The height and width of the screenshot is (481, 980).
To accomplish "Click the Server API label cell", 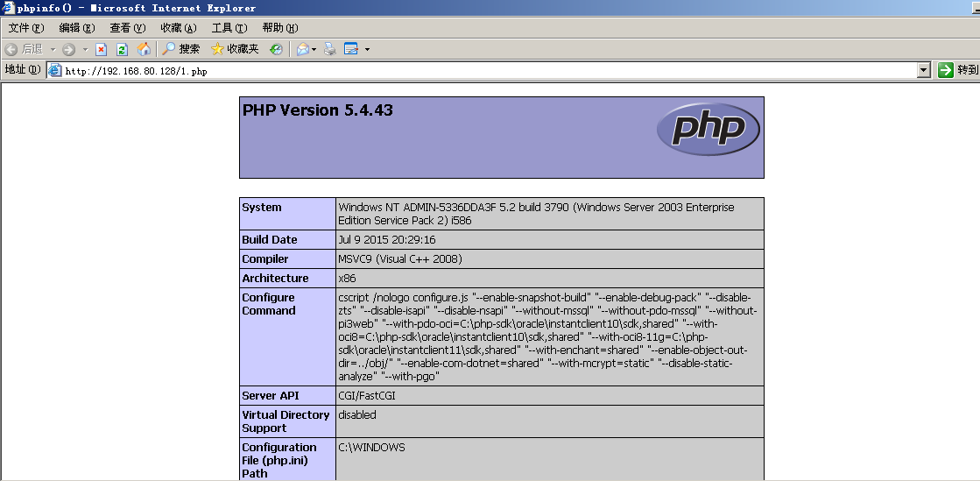I will [x=288, y=396].
